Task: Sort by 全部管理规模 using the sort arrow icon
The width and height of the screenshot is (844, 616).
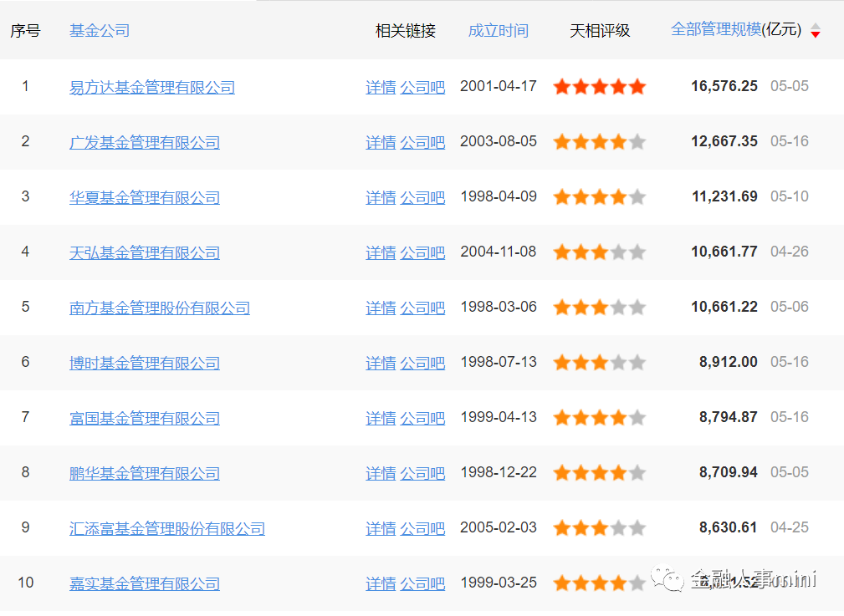Action: [x=816, y=31]
